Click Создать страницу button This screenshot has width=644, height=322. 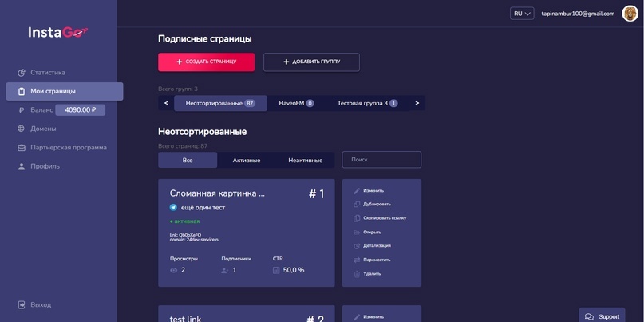[206, 62]
